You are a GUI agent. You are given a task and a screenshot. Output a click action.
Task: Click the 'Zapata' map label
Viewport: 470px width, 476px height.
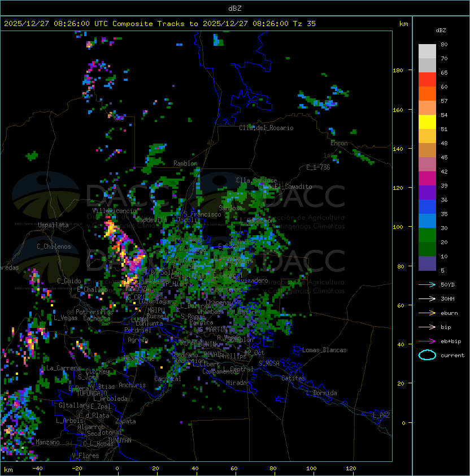click(x=125, y=421)
